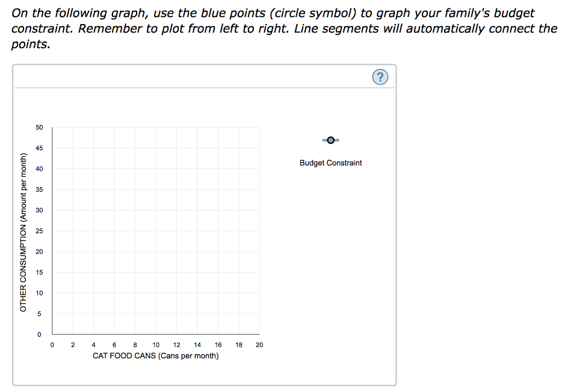565x392 pixels.
Task: Click the 20 label on horizontal axis
Action: 259,345
